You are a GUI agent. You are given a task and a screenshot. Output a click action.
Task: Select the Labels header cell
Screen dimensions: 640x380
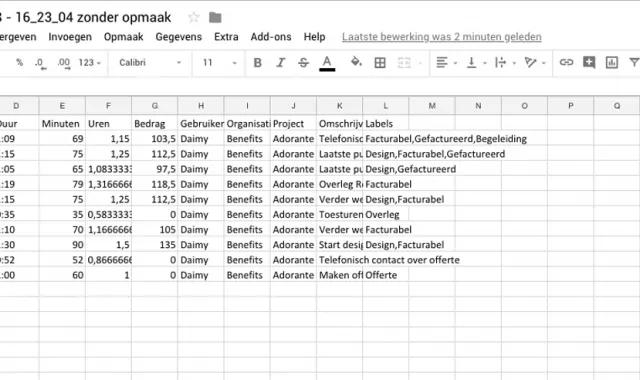385,123
